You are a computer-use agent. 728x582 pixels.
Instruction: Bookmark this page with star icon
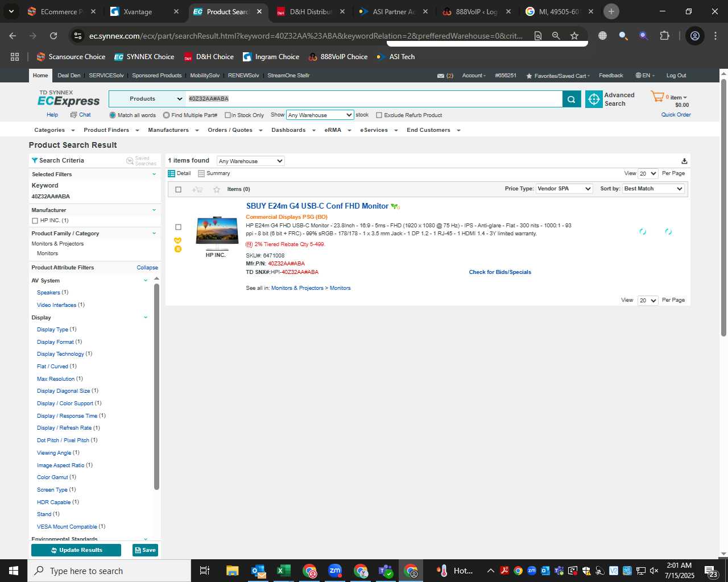(x=574, y=36)
